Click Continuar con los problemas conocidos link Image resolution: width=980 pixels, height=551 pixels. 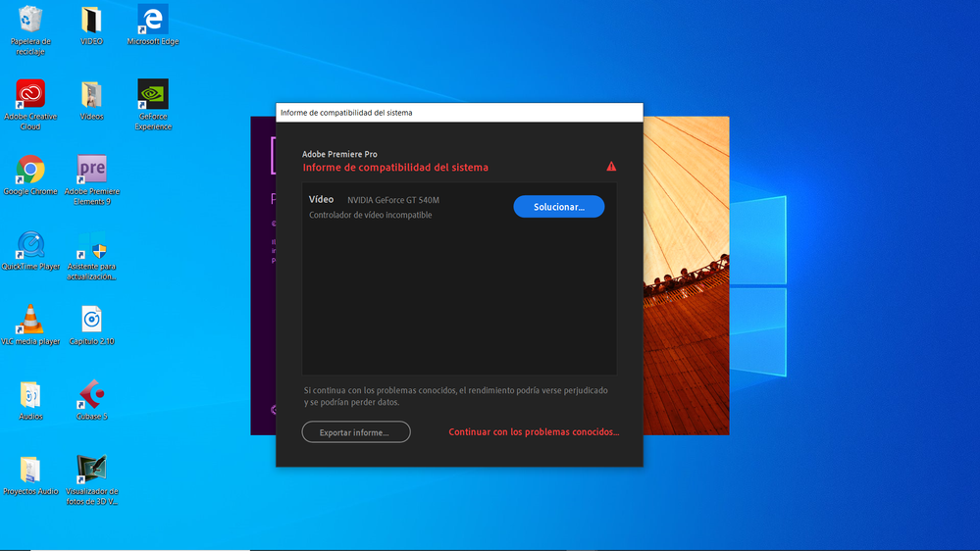(x=534, y=431)
